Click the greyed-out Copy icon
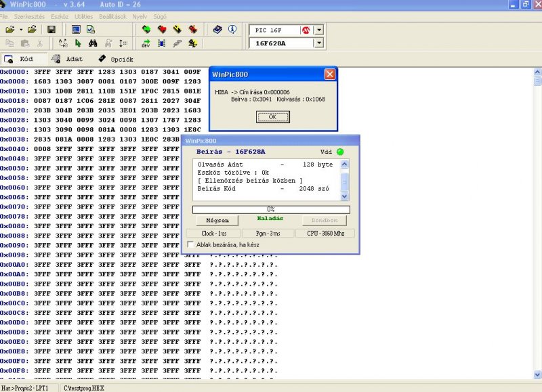 [x=10, y=43]
